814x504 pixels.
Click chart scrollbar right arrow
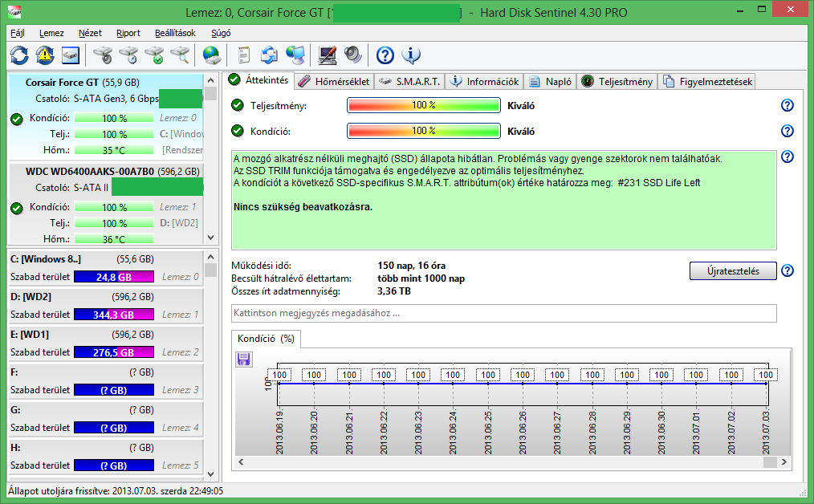click(783, 462)
